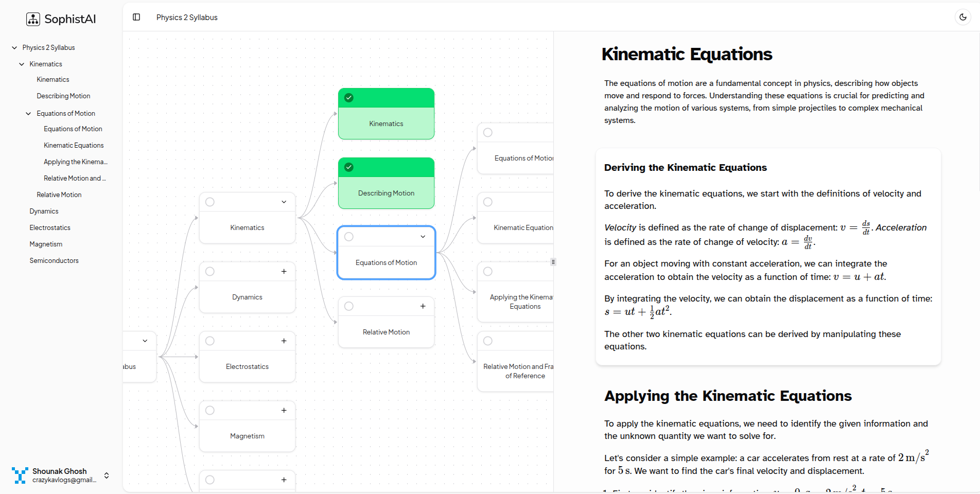Click the plus icon on Dynamics node

coord(284,271)
